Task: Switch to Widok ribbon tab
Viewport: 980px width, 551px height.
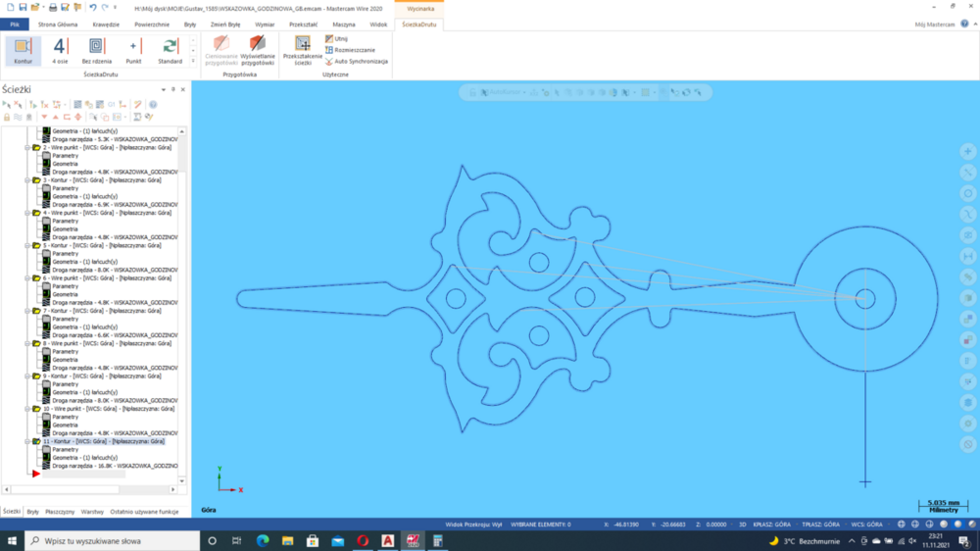Action: pyautogui.click(x=378, y=25)
